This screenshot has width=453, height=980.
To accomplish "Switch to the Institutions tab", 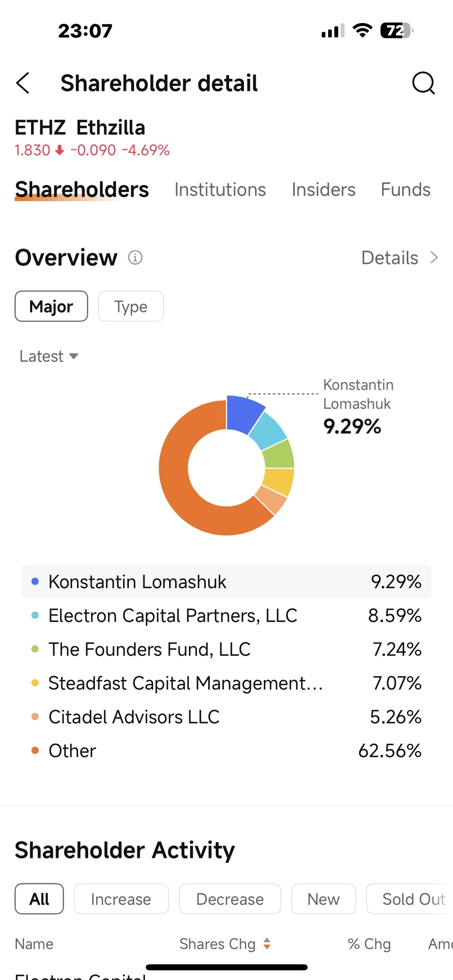I will [220, 189].
